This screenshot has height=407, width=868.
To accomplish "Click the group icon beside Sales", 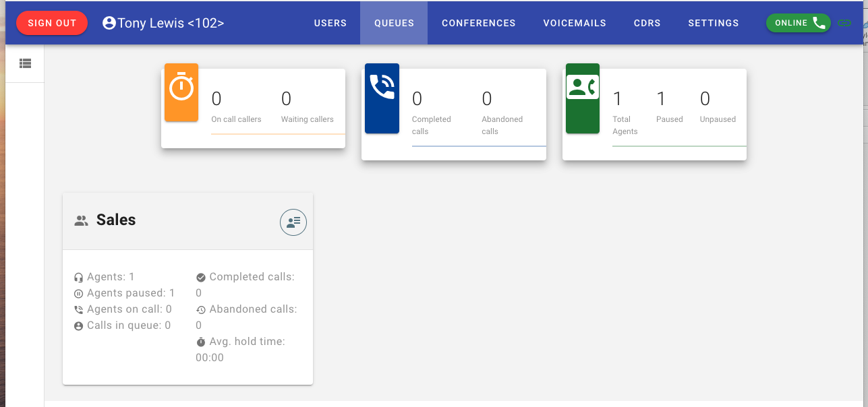I will (82, 220).
